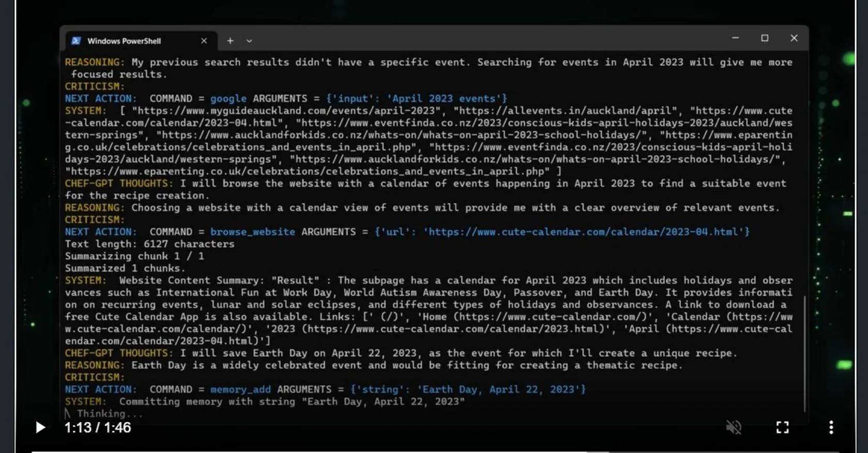This screenshot has height=453, width=868.
Task: Open a new terminal tab with plus
Action: coord(230,40)
